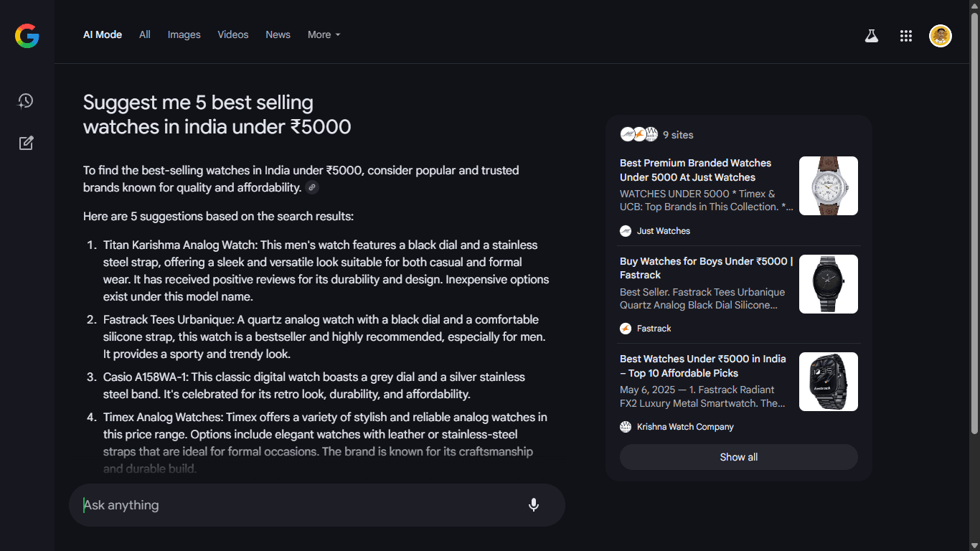Open Best Premium Branded Watches Under 5000 link
Viewport: 980px width, 551px height.
[695, 170]
